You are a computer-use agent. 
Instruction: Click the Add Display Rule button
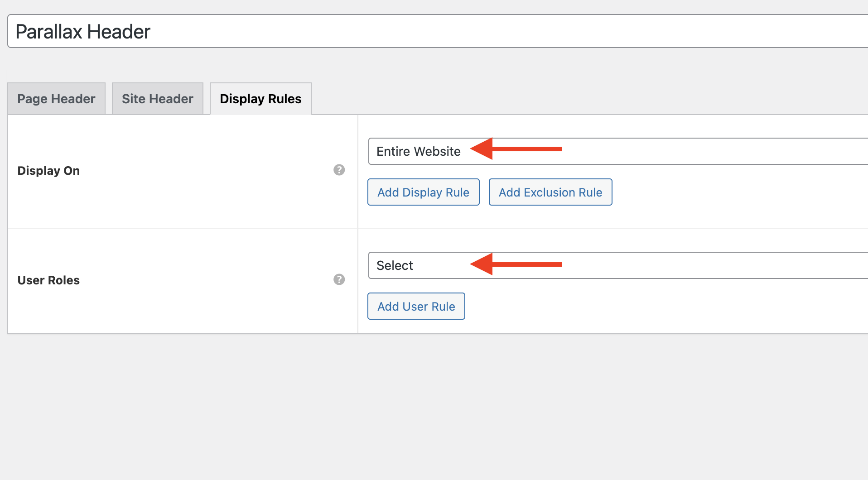pyautogui.click(x=424, y=192)
